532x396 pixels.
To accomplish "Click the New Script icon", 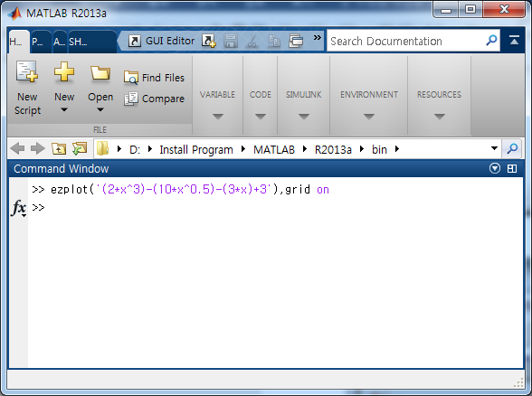I will point(27,71).
